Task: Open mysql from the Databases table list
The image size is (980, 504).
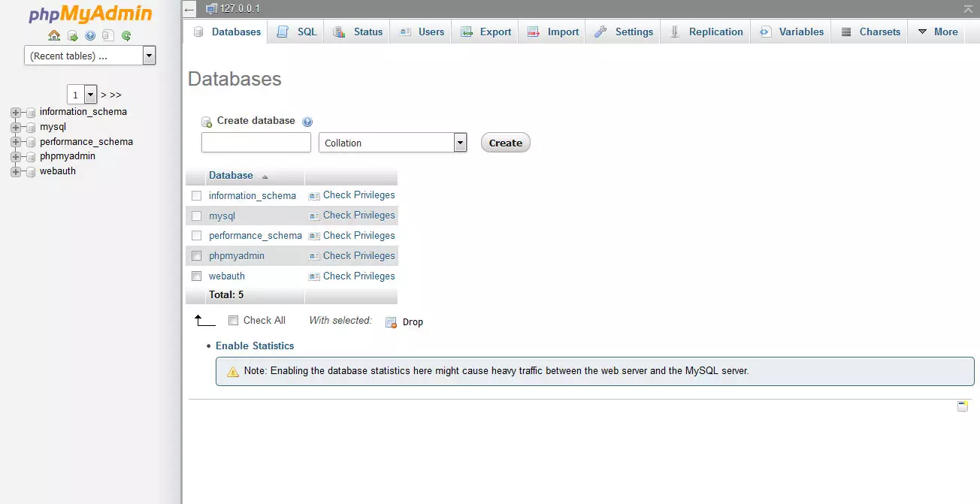Action: click(222, 216)
